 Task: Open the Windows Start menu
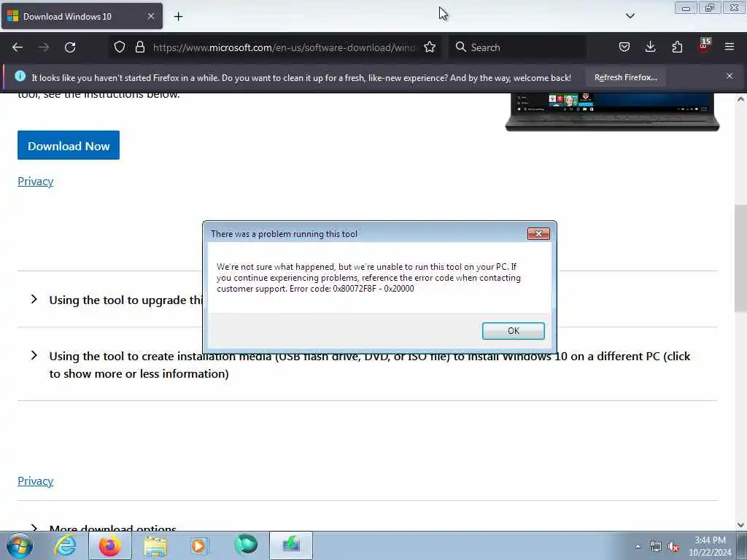click(20, 545)
